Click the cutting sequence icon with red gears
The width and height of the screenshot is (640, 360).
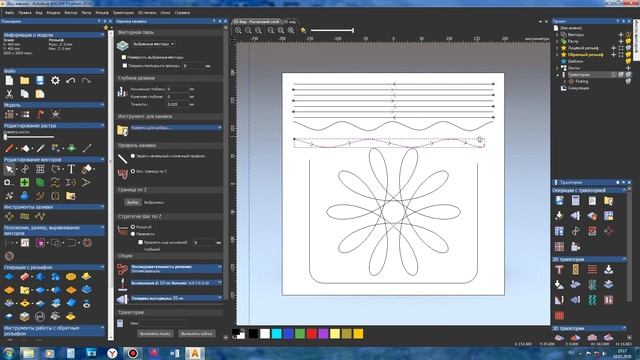click(122, 269)
